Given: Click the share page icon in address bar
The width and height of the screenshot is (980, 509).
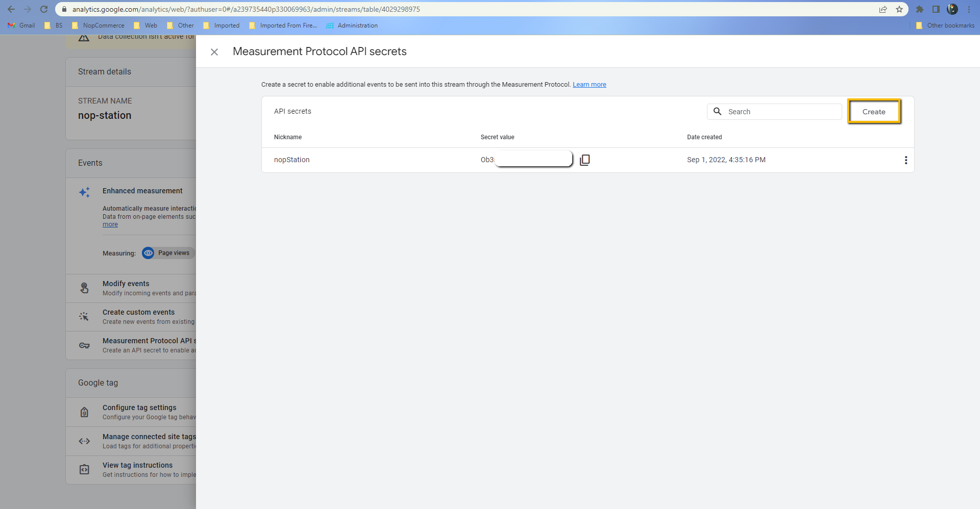Looking at the screenshot, I should point(883,9).
